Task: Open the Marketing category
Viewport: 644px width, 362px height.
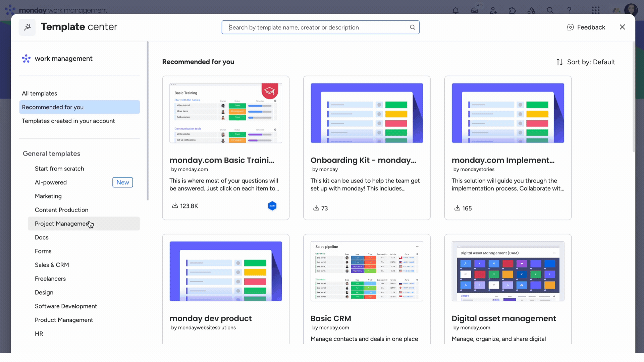Action: pyautogui.click(x=84, y=196)
